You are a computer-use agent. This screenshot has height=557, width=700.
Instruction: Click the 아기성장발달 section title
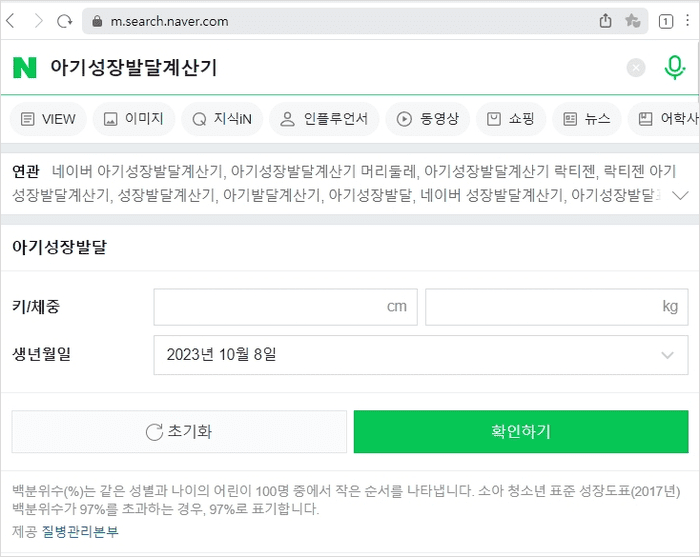(59, 247)
